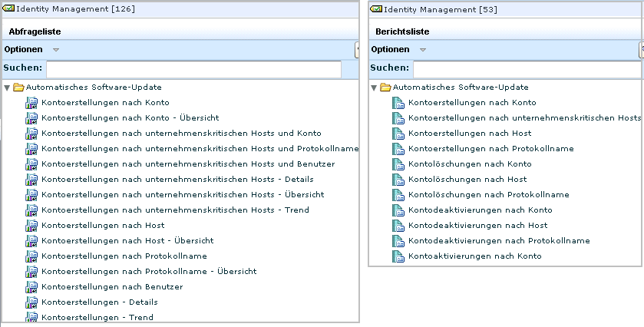Open the Optionen dropdown in Abfrageliste

[56, 50]
